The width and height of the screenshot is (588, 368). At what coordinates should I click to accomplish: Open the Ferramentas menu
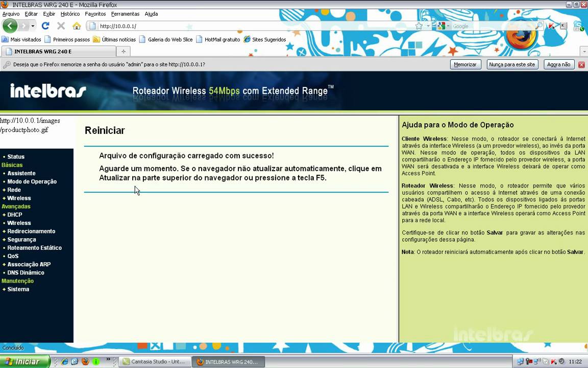click(x=125, y=14)
